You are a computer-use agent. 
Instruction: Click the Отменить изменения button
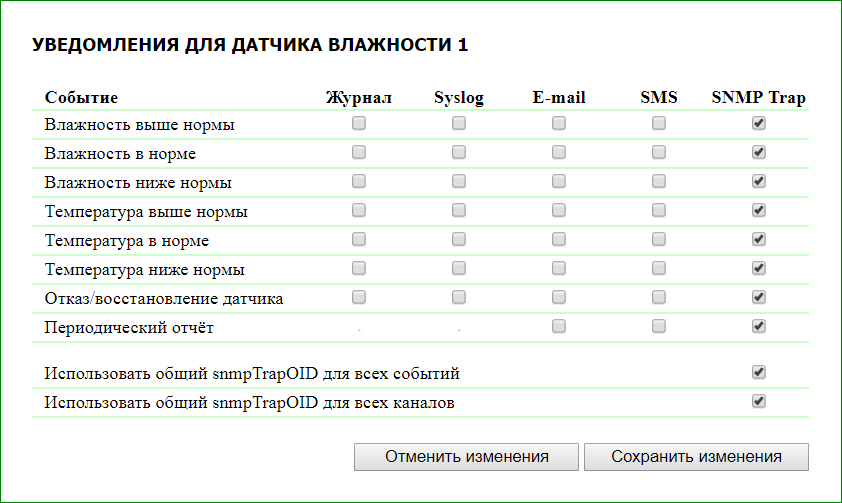click(466, 456)
